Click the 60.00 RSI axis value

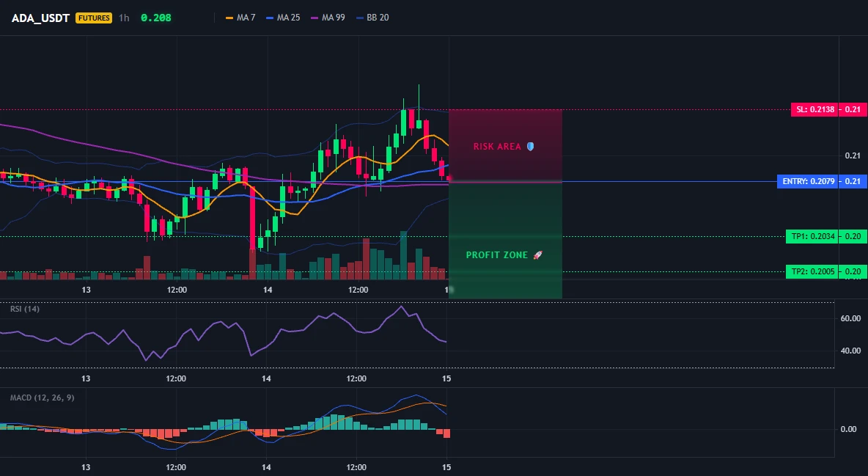coord(850,318)
